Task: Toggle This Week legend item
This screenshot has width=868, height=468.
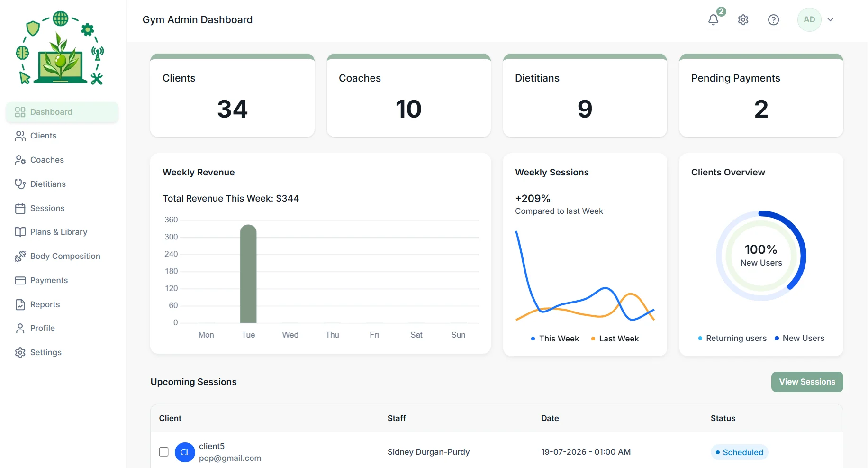Action: pos(555,339)
